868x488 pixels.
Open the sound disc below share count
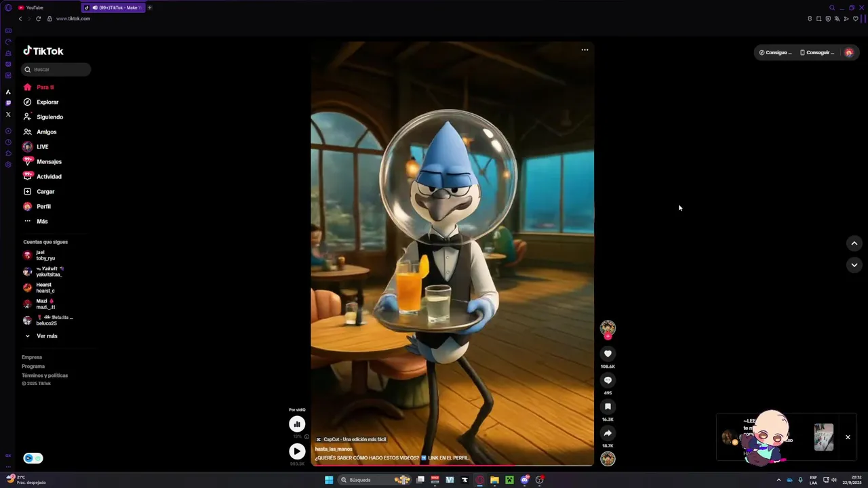click(608, 459)
